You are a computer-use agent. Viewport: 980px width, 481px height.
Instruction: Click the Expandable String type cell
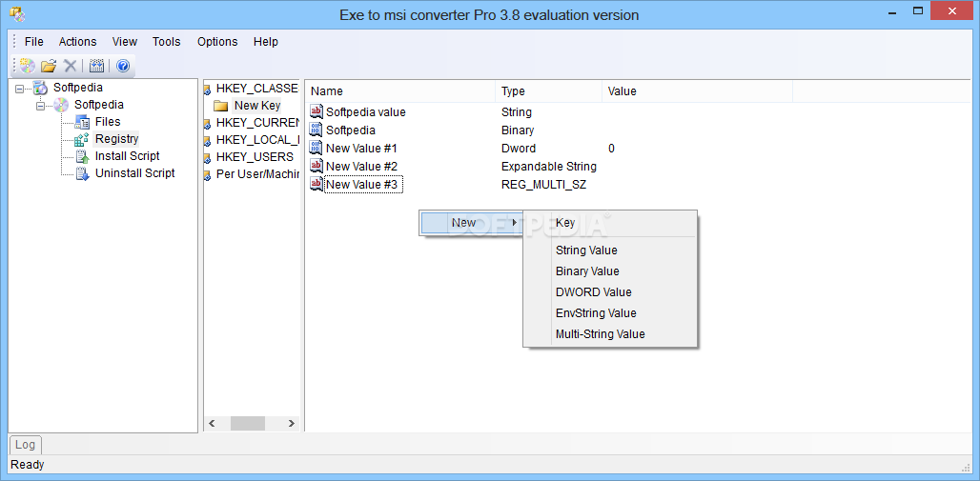tap(549, 166)
